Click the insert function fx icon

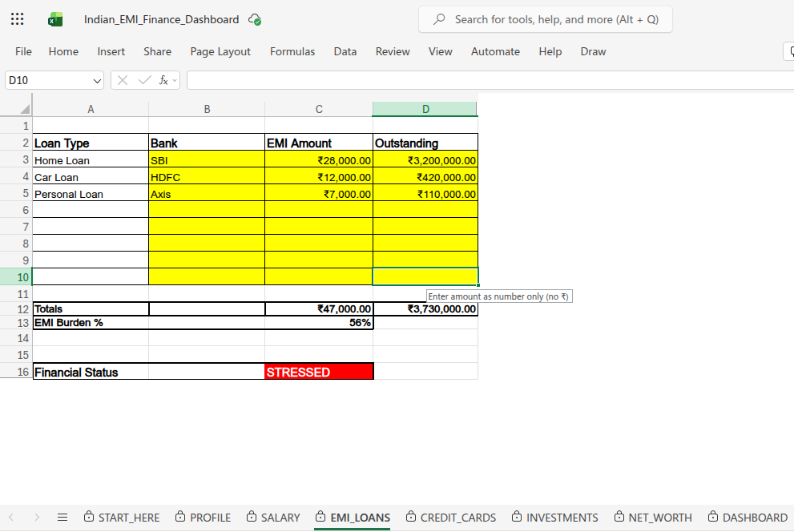coord(163,80)
